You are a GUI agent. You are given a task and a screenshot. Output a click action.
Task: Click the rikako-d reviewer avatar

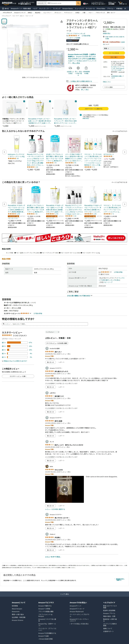[x=47, y=534]
